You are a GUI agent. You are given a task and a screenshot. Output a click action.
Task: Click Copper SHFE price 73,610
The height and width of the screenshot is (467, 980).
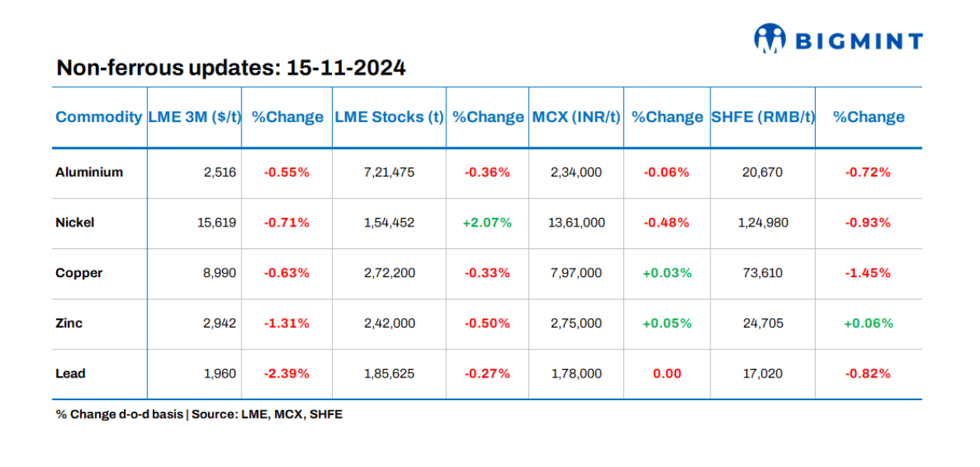(x=763, y=273)
